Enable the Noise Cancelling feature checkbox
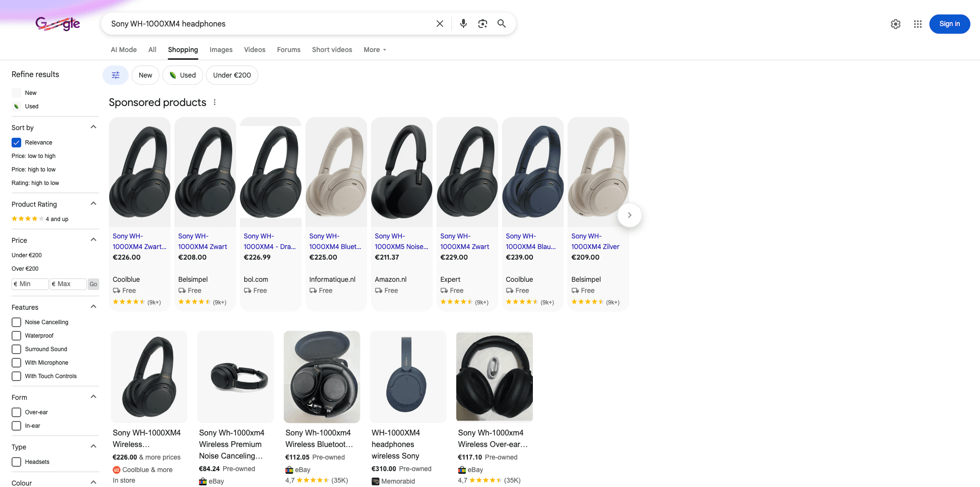This screenshot has width=980, height=487. [x=16, y=322]
